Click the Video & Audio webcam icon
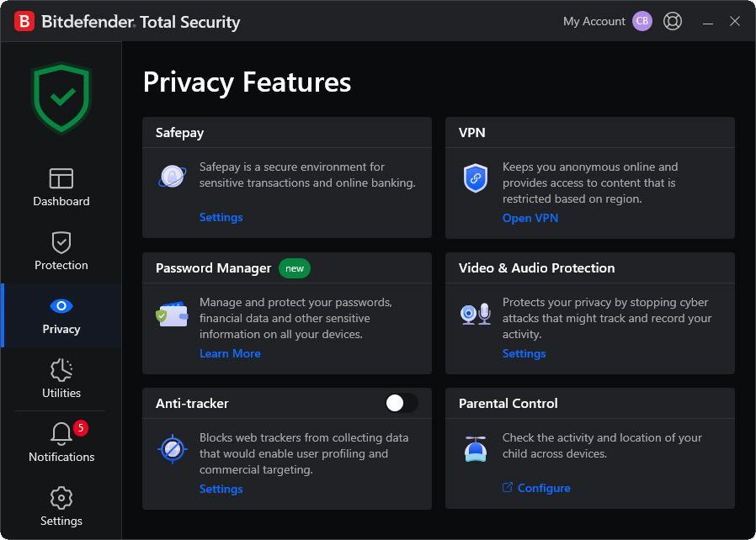Image resolution: width=756 pixels, height=540 pixels. pyautogui.click(x=476, y=315)
